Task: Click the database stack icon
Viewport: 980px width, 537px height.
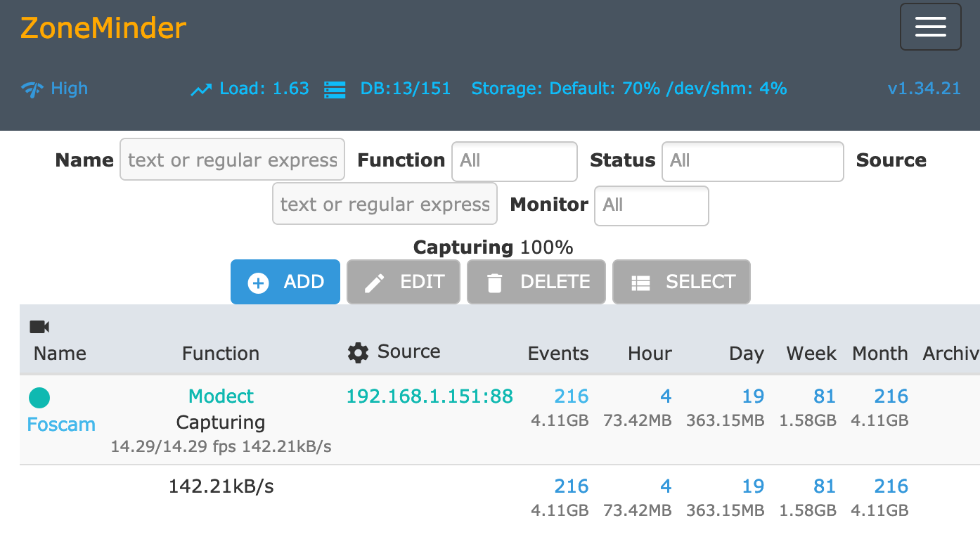Action: point(335,89)
